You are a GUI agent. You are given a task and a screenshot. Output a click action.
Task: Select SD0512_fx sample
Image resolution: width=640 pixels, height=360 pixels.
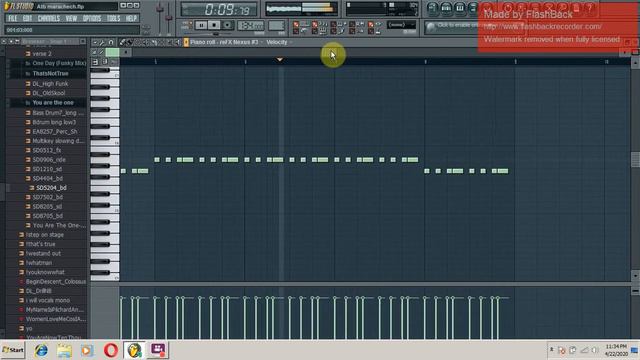[47, 150]
